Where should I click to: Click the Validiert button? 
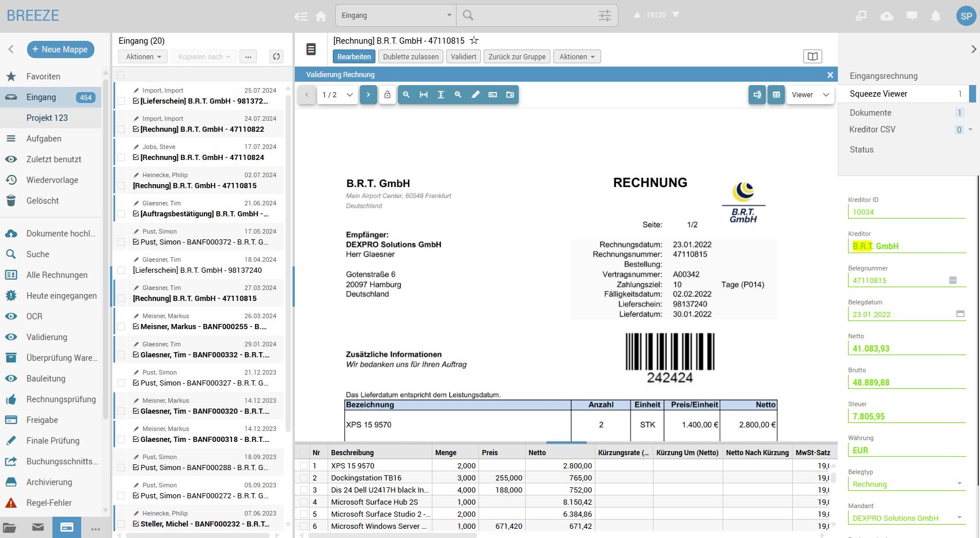[x=464, y=56]
